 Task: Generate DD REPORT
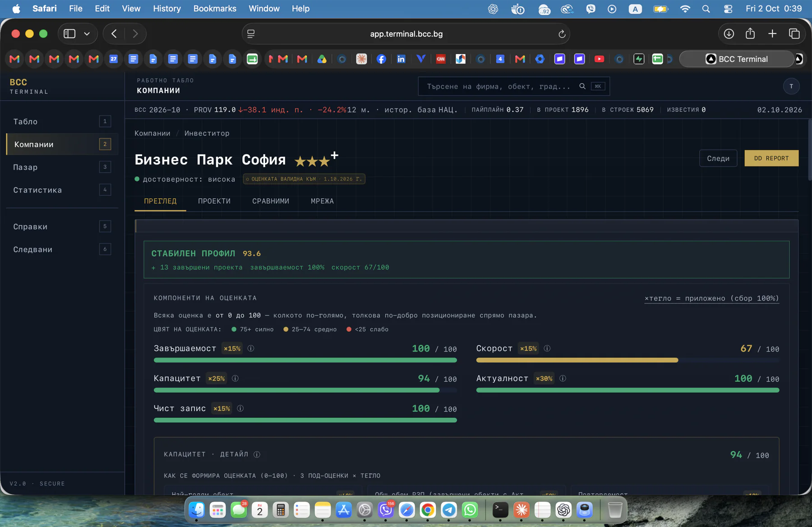coord(771,158)
